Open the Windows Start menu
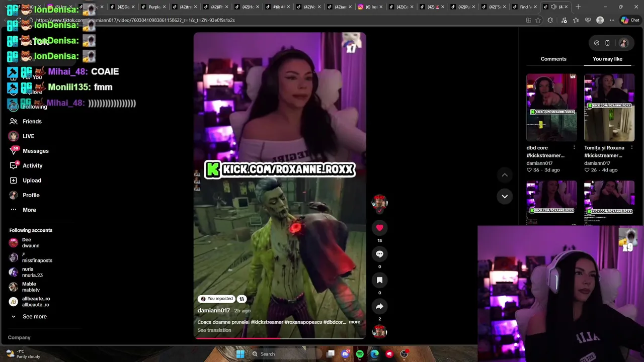Screen dimensions: 644x362 (x=240, y=354)
